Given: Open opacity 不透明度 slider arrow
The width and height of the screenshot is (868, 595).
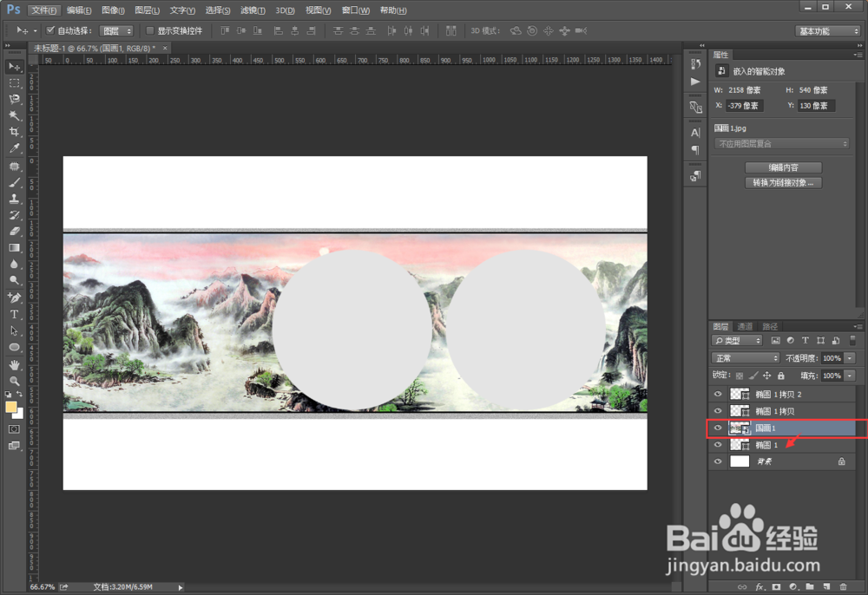Looking at the screenshot, I should pyautogui.click(x=850, y=358).
